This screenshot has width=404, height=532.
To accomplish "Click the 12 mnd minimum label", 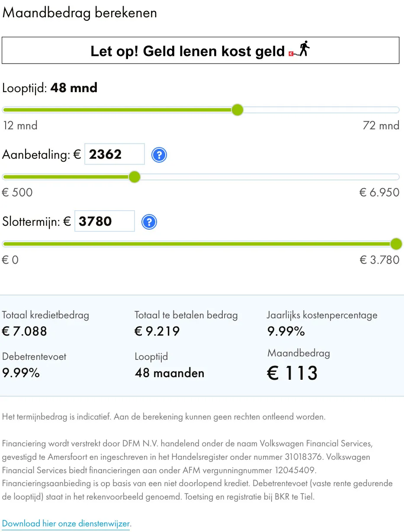I will pos(20,126).
